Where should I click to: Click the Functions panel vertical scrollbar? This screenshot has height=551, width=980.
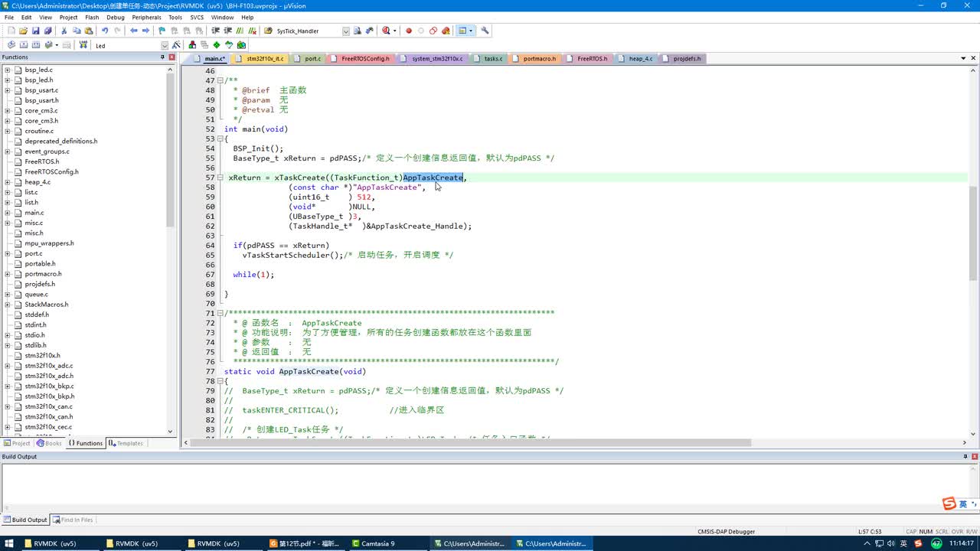coord(171,149)
